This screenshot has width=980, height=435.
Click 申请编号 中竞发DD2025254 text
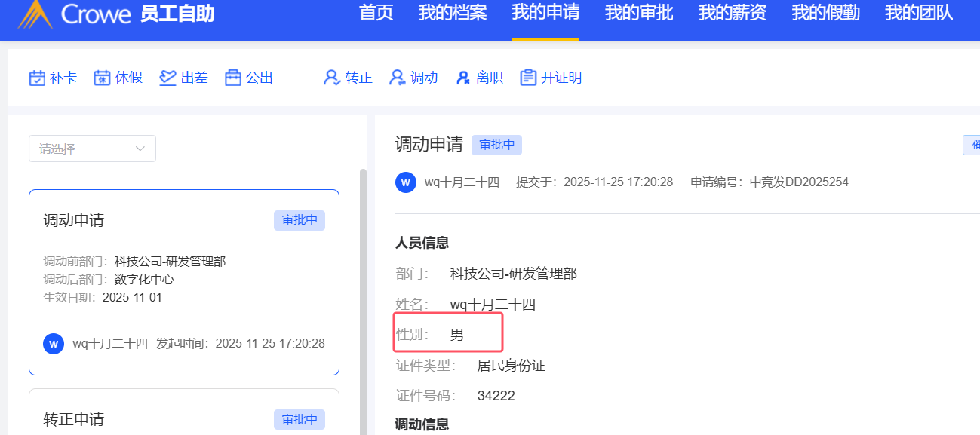(770, 182)
